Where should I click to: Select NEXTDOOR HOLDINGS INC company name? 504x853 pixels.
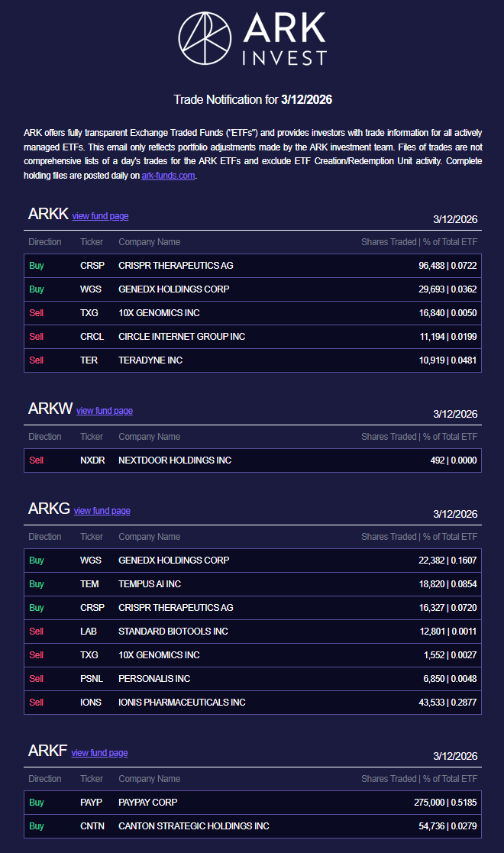click(175, 460)
